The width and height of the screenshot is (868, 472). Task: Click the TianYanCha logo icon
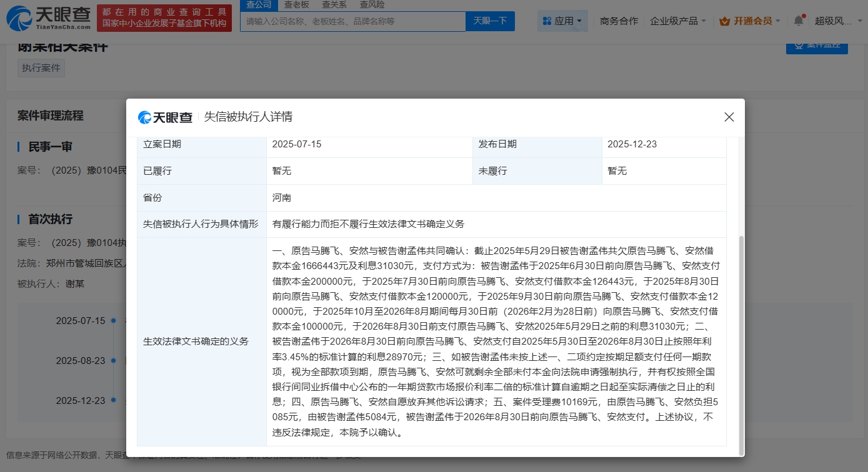(19, 18)
